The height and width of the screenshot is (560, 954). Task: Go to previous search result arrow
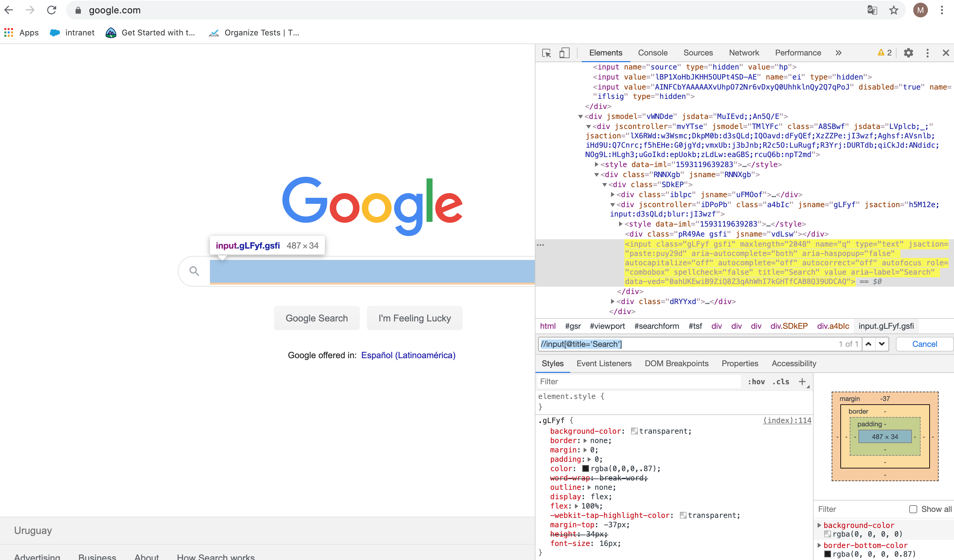[868, 344]
